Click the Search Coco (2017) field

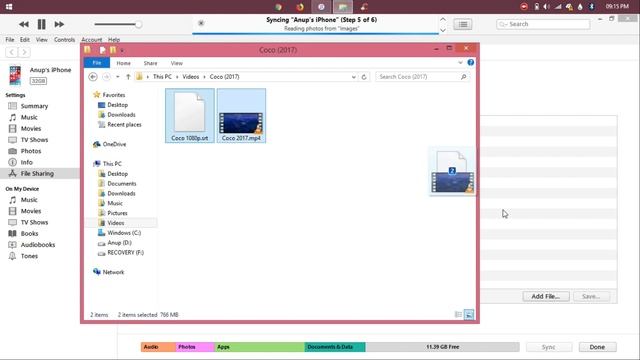point(422,77)
